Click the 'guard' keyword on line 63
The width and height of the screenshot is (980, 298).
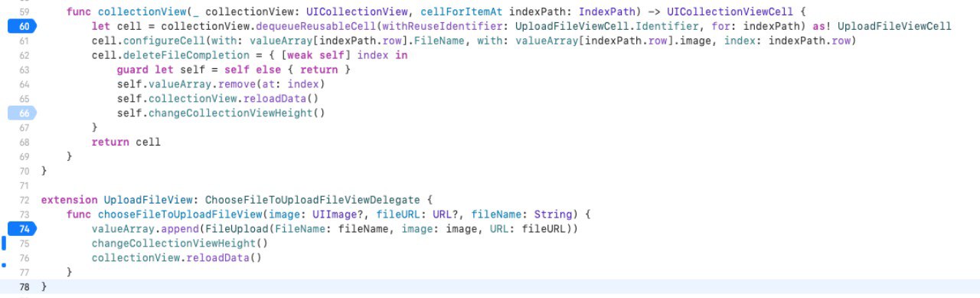(132, 70)
